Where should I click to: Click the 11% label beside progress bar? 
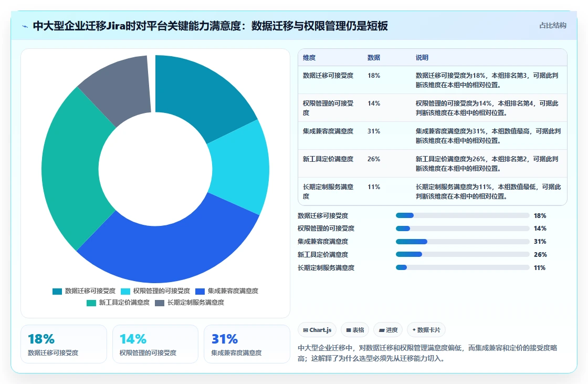point(540,267)
